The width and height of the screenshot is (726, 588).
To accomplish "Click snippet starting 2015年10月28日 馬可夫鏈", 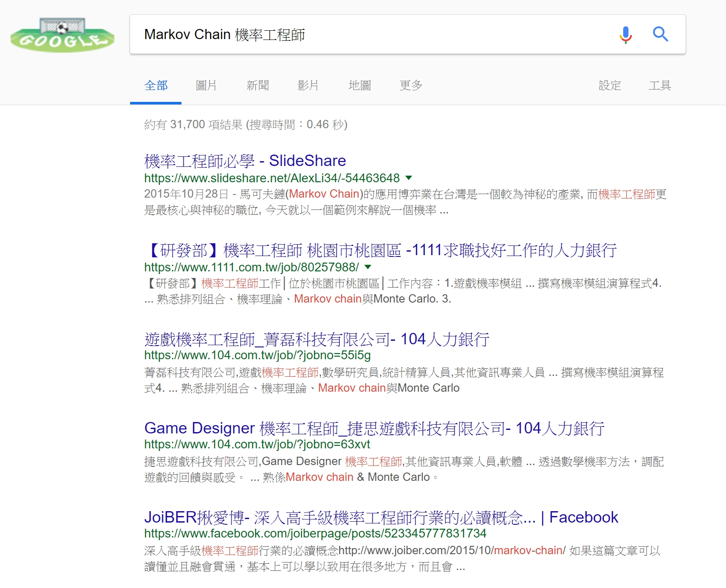I will (x=405, y=202).
